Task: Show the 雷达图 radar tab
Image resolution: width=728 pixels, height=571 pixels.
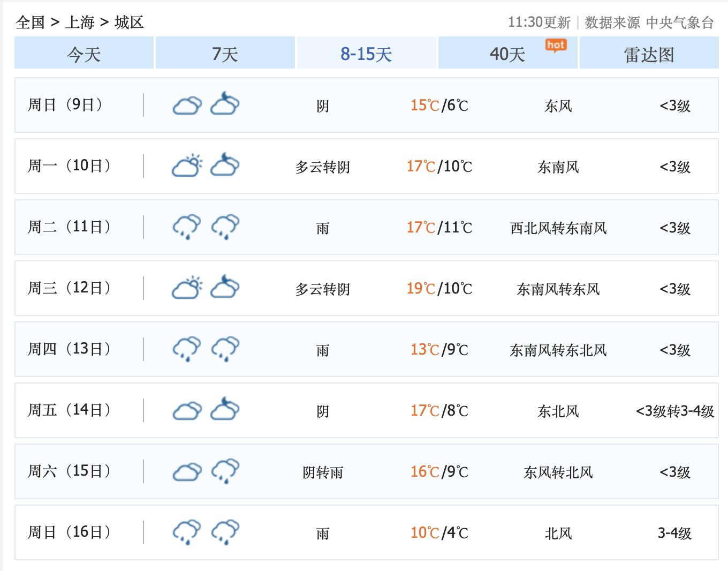Action: coord(649,54)
